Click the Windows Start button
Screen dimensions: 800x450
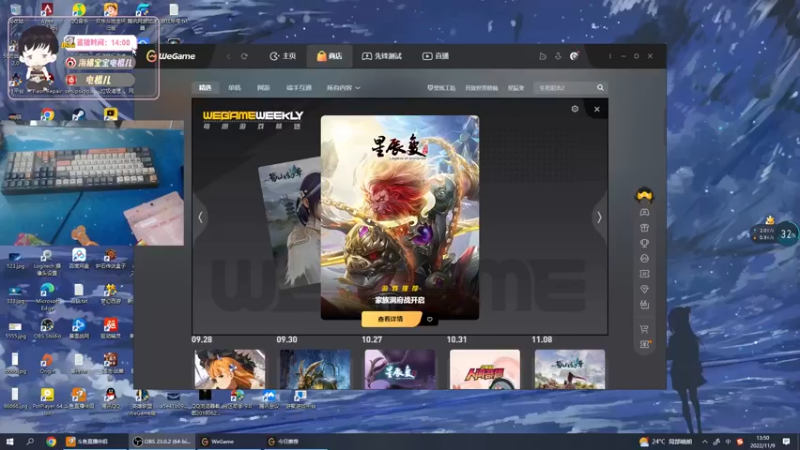tap(10, 442)
